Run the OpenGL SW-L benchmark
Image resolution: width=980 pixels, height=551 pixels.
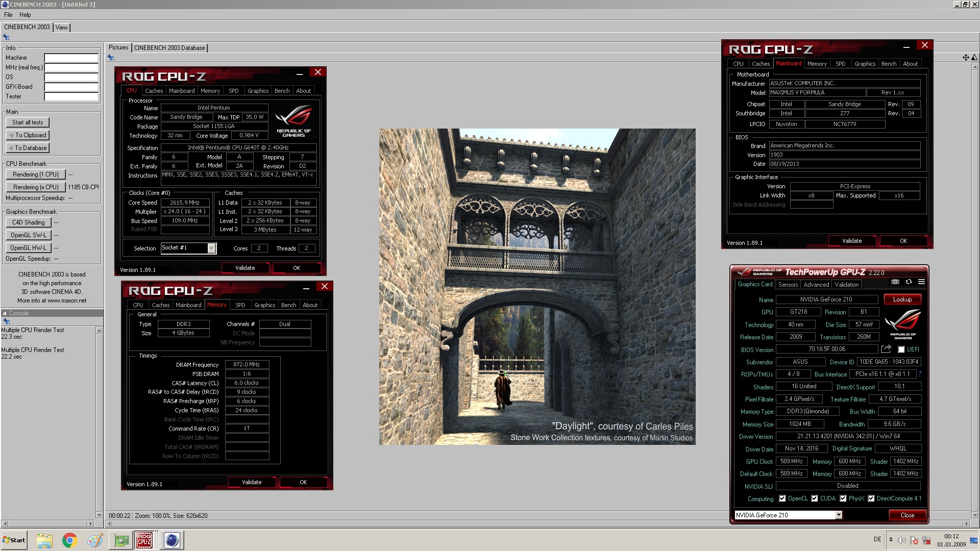click(29, 235)
